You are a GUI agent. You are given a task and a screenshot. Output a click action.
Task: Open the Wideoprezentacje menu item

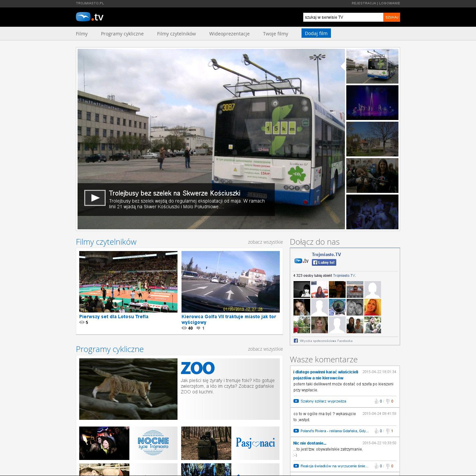click(229, 34)
